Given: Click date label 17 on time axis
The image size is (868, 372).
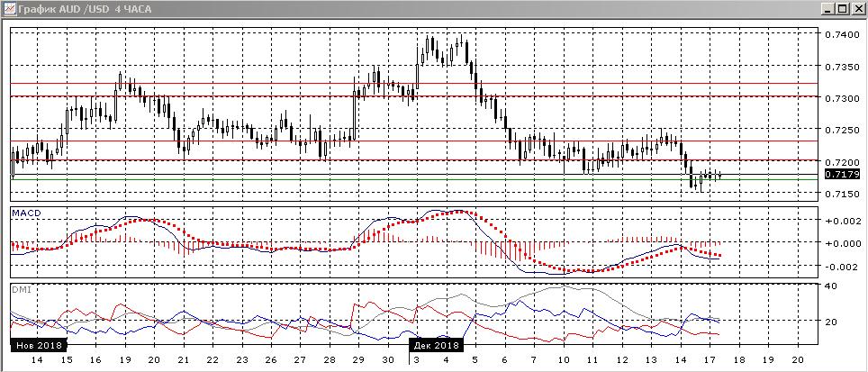Looking at the screenshot, I should (x=710, y=359).
